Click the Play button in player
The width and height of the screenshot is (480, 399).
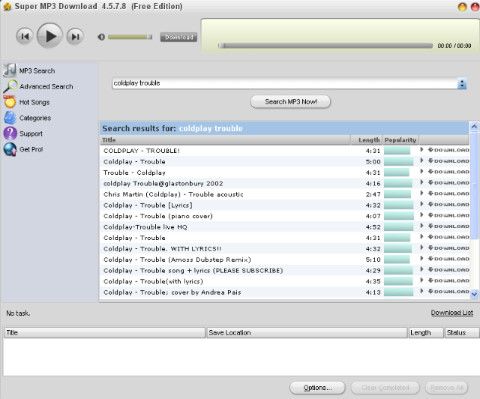pos(50,36)
